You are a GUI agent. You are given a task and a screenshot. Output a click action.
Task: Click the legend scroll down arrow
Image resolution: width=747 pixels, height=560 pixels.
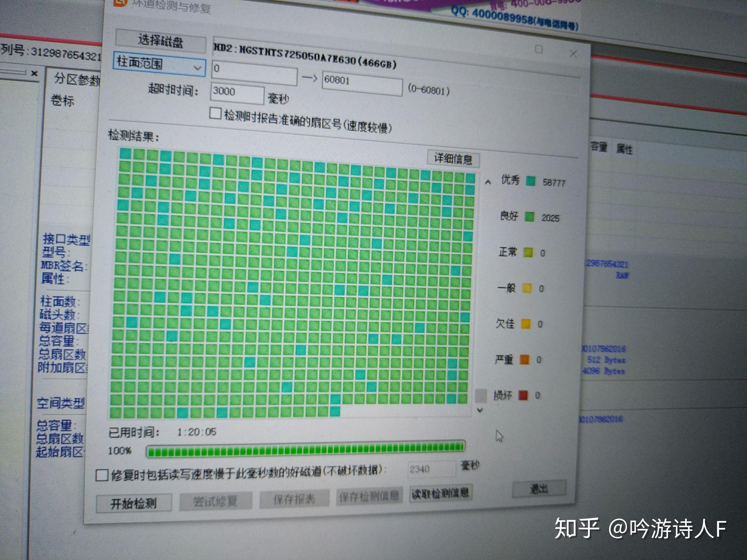480,410
